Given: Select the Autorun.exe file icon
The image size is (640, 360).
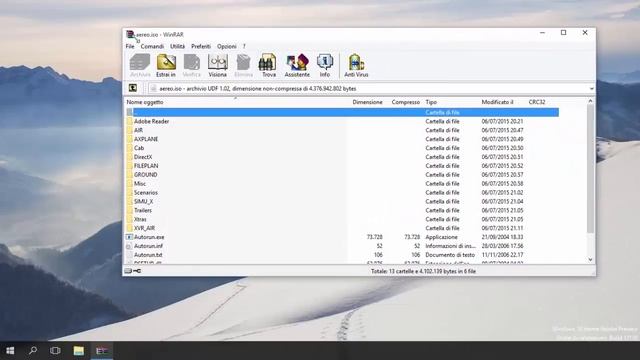Looking at the screenshot, I should tap(129, 237).
